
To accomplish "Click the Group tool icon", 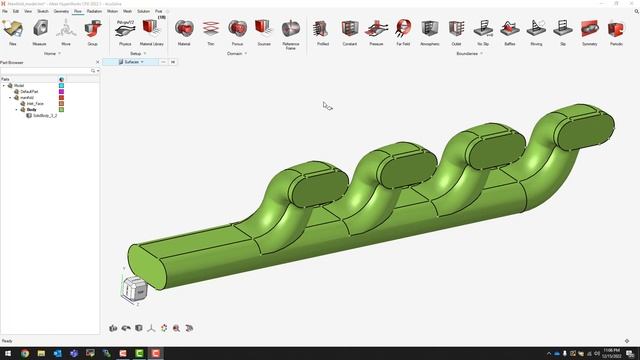I will [93, 32].
